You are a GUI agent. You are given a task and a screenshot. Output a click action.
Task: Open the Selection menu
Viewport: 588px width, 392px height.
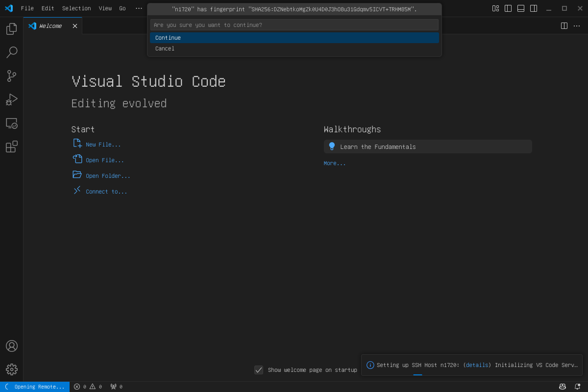point(76,8)
